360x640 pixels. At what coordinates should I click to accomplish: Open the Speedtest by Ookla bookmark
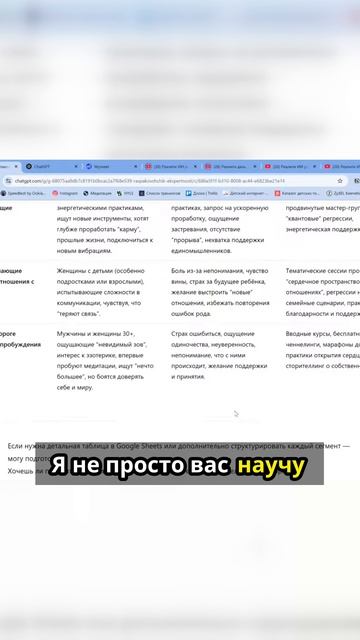coord(24,193)
